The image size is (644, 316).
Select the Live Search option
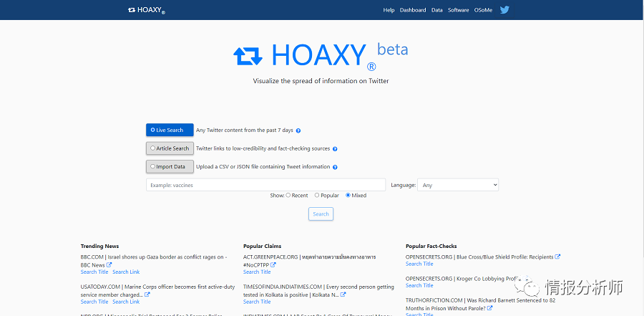click(170, 130)
